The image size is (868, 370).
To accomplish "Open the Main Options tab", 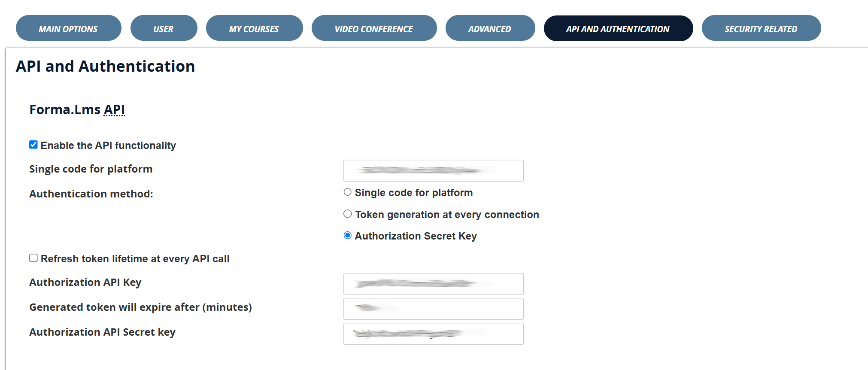I will (68, 28).
